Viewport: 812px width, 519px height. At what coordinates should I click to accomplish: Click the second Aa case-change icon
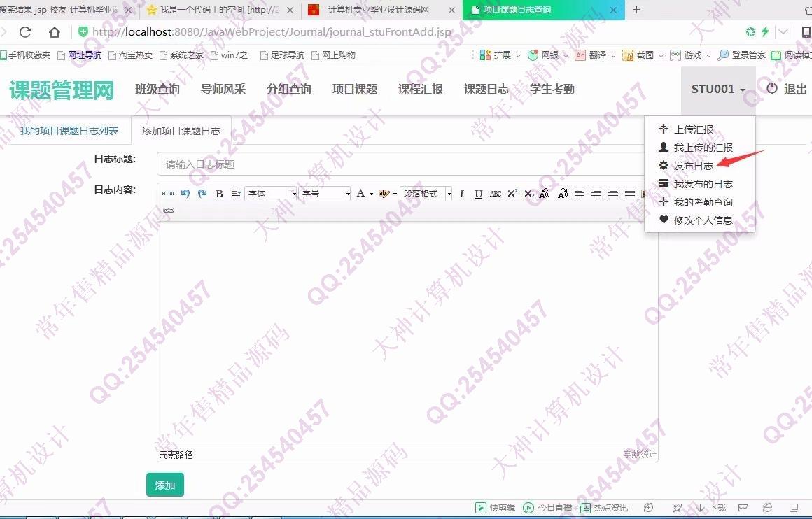(x=563, y=194)
